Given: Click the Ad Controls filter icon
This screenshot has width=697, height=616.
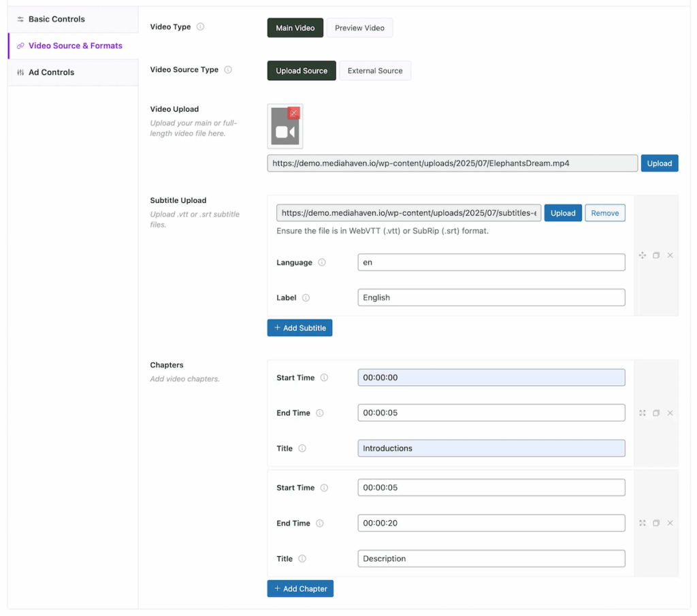Looking at the screenshot, I should point(20,71).
